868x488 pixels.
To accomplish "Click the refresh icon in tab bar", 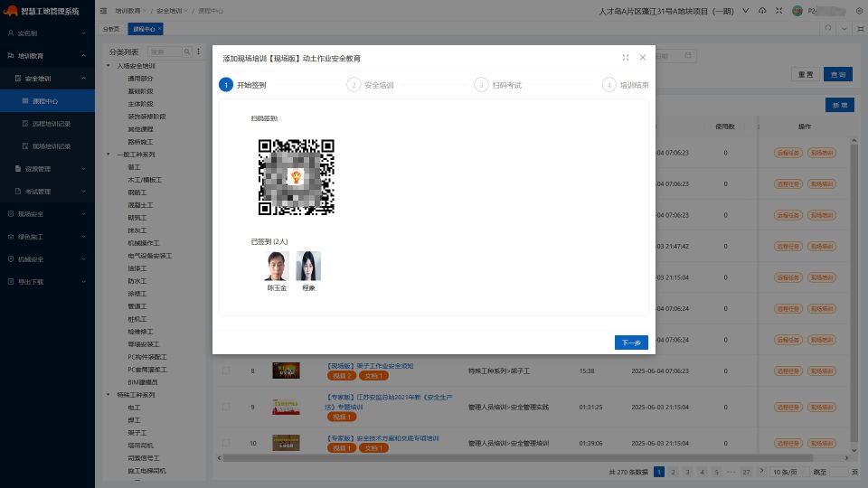I will (828, 28).
